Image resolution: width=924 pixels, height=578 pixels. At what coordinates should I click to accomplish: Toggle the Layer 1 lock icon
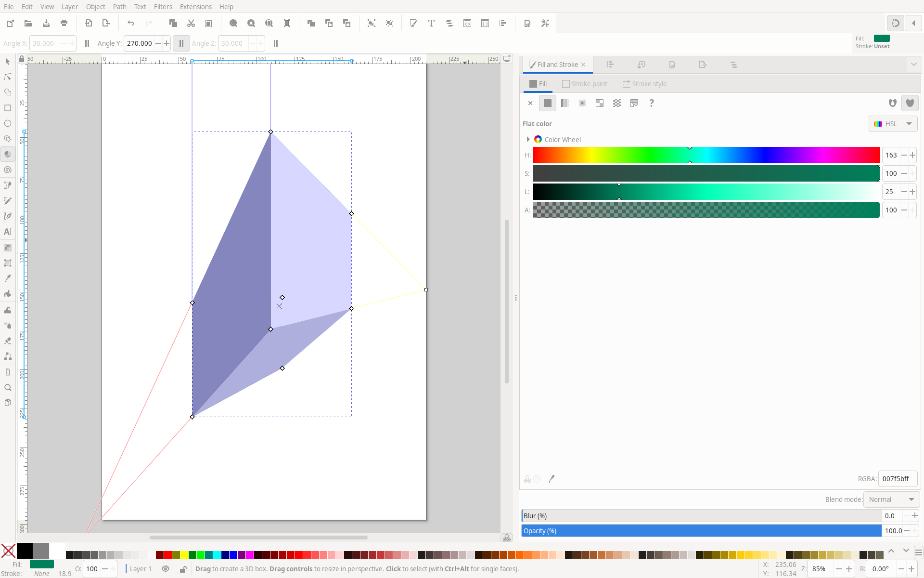coord(183,569)
